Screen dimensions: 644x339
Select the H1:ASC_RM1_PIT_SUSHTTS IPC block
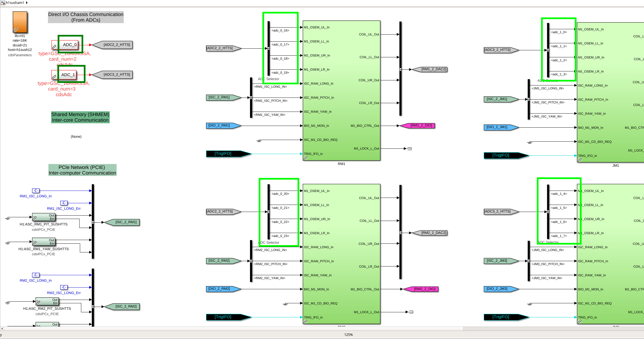tap(44, 217)
